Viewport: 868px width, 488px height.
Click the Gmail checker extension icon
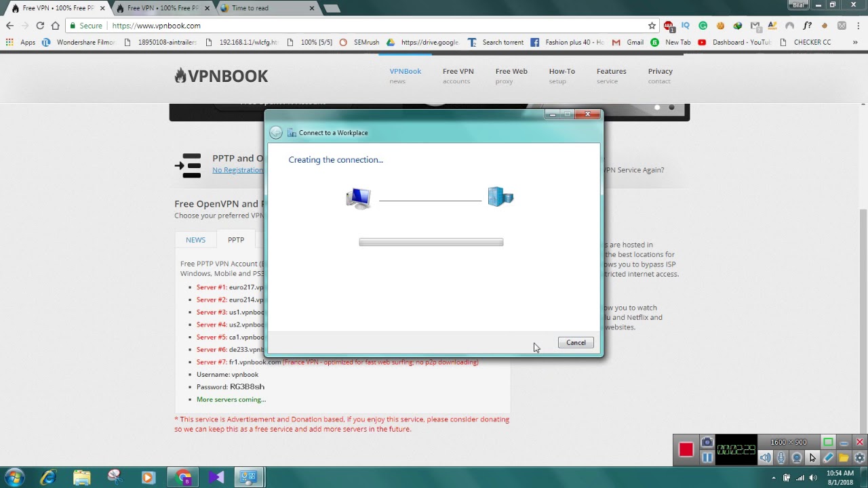755,26
